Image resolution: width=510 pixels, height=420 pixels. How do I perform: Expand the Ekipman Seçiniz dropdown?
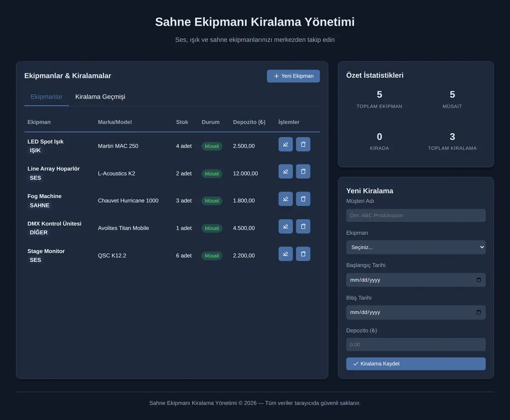(x=416, y=247)
